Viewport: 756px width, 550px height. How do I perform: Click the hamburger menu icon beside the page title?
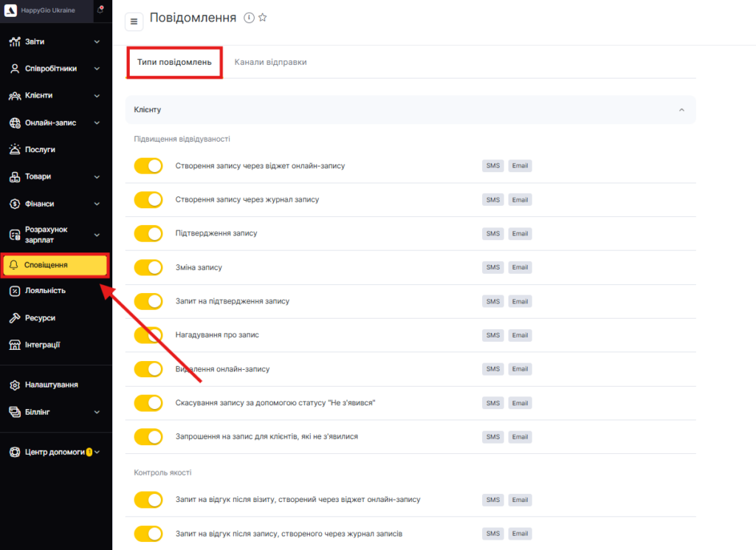(x=134, y=22)
